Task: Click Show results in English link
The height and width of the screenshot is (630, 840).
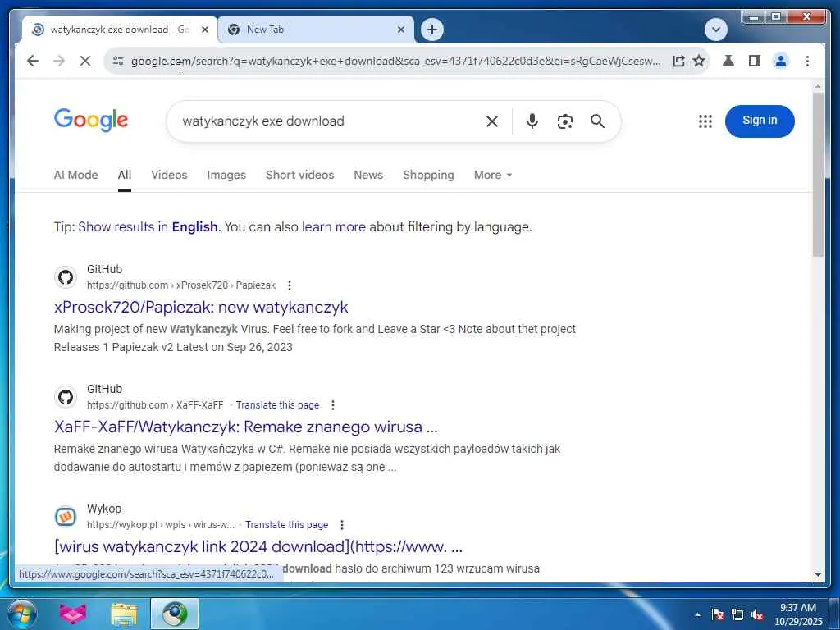Action: pos(148,227)
